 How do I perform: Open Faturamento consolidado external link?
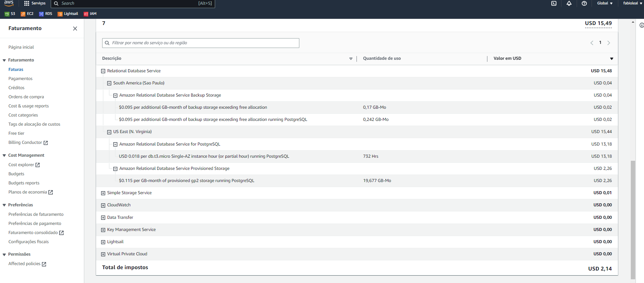click(36, 233)
